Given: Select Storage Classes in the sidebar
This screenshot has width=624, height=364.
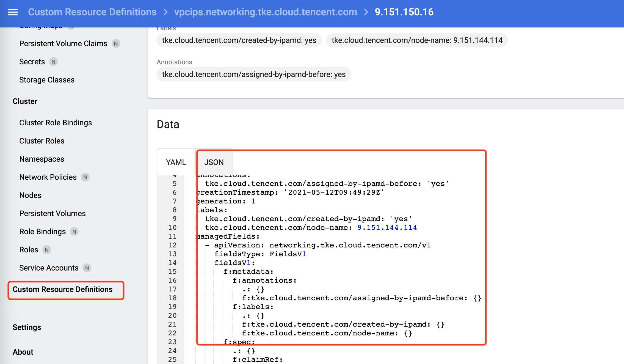Looking at the screenshot, I should [47, 80].
